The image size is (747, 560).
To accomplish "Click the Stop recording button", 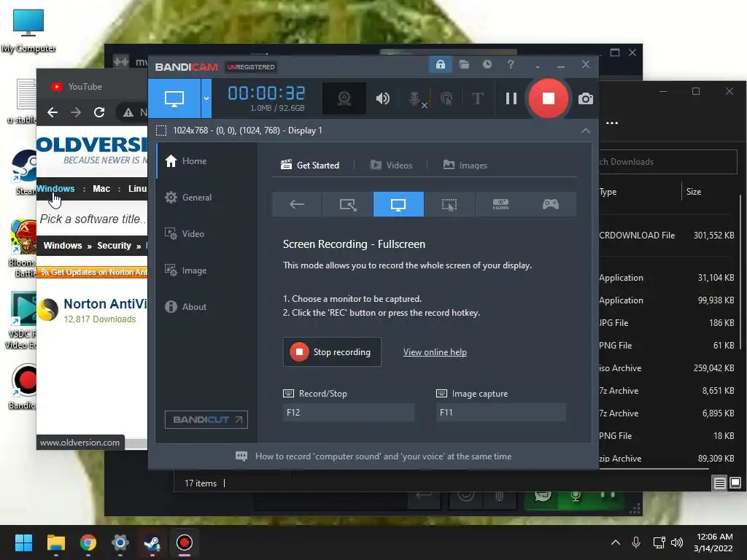I will click(332, 352).
